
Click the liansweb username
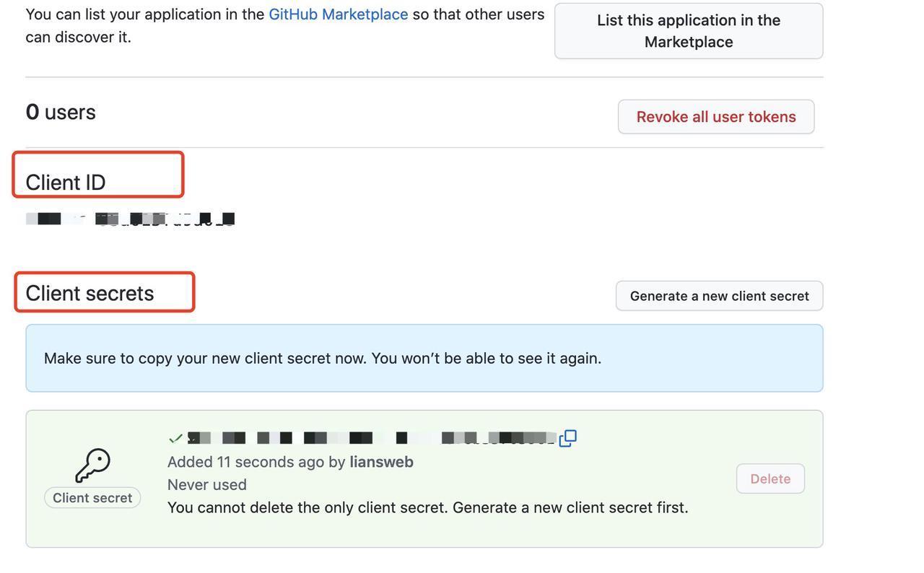click(x=381, y=462)
